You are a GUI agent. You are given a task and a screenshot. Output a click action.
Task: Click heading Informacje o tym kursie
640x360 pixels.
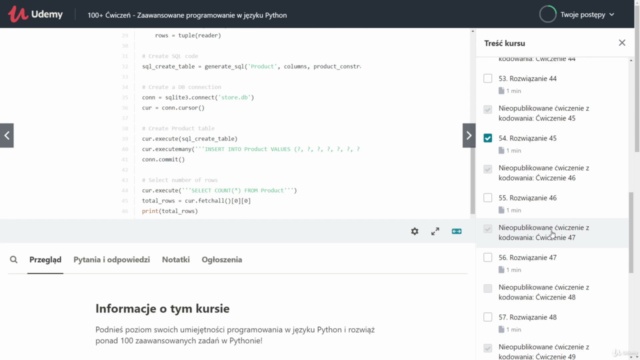[x=162, y=309]
